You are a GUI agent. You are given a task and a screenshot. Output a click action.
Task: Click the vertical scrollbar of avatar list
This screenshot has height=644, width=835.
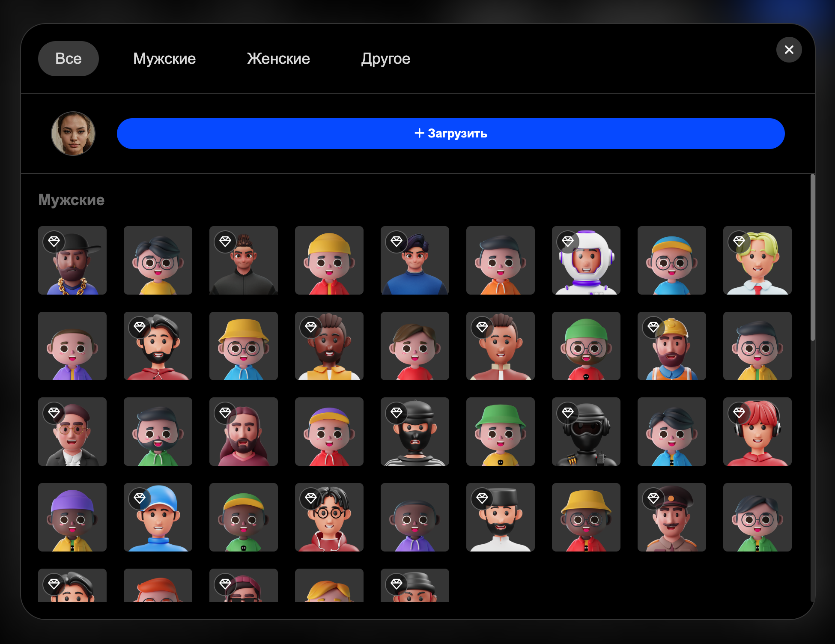coord(812,257)
